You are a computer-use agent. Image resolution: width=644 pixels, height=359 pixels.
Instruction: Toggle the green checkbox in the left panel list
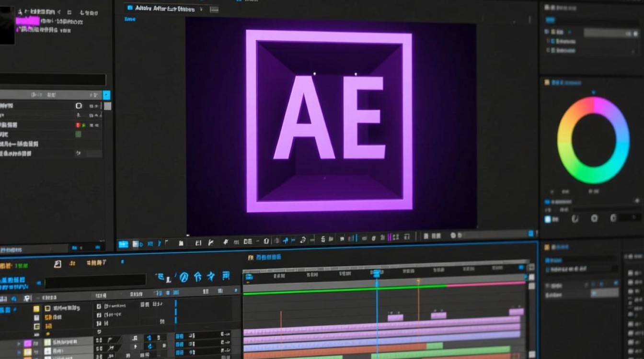pyautogui.click(x=78, y=135)
